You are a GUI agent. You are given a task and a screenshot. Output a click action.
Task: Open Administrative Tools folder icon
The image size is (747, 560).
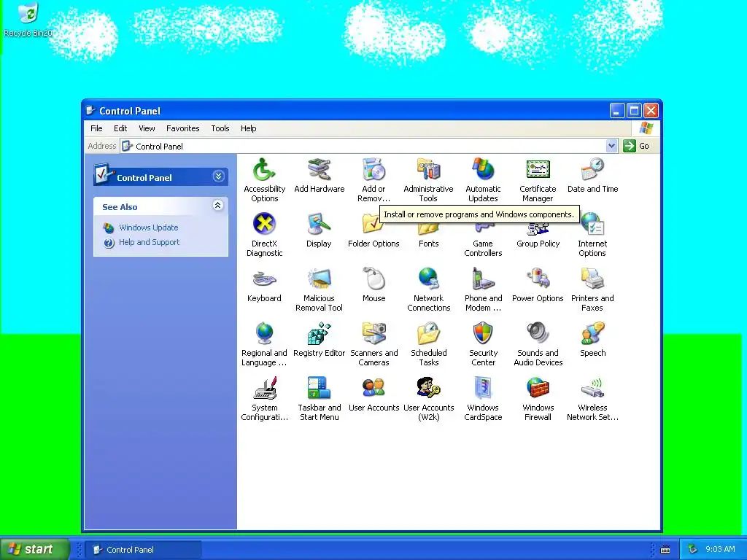point(429,171)
